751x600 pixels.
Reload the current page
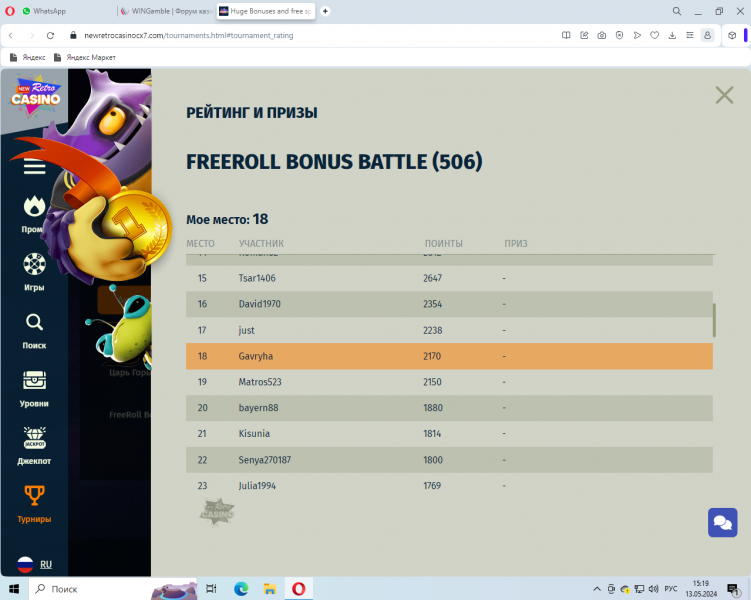pyautogui.click(x=50, y=35)
